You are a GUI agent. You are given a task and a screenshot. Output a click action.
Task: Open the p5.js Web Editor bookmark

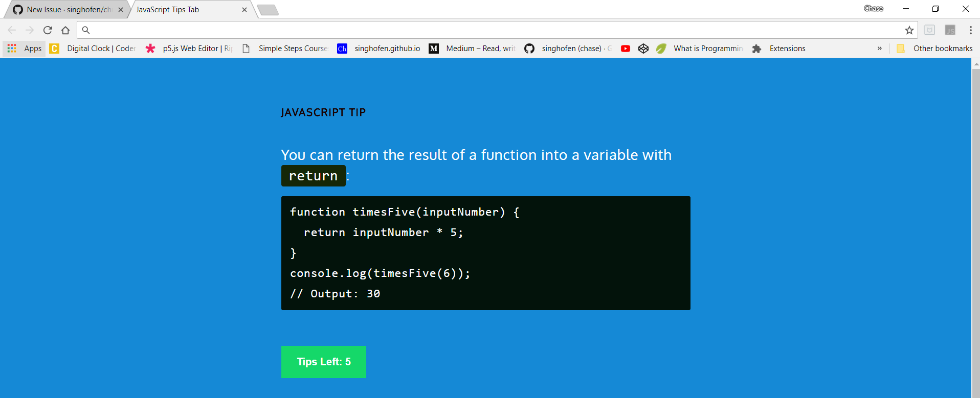pos(189,49)
